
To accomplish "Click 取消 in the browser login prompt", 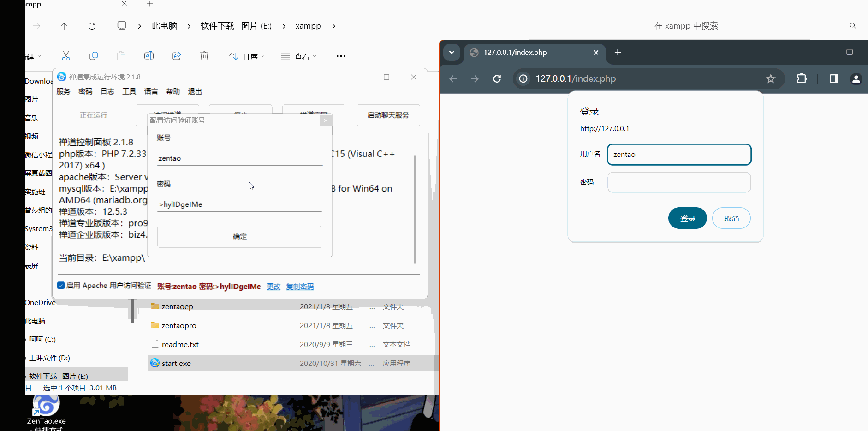I will (731, 218).
